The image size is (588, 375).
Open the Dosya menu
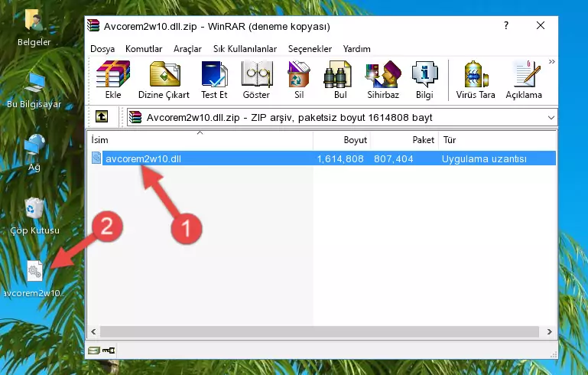(x=102, y=49)
